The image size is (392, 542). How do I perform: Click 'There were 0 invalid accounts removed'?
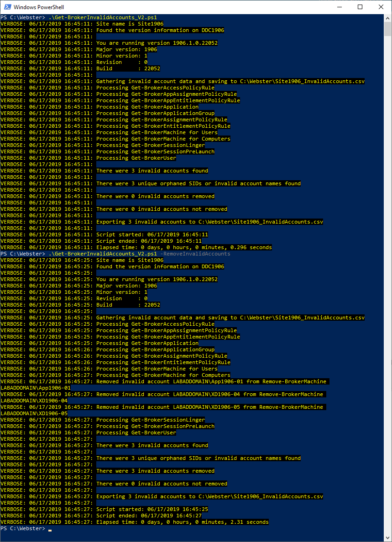coord(155,196)
